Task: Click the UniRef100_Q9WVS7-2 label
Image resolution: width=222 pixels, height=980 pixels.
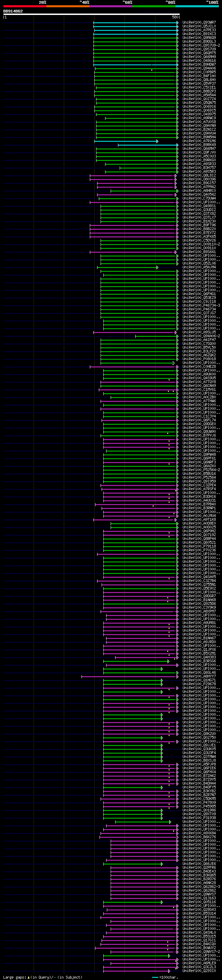Action: tap(201, 951)
